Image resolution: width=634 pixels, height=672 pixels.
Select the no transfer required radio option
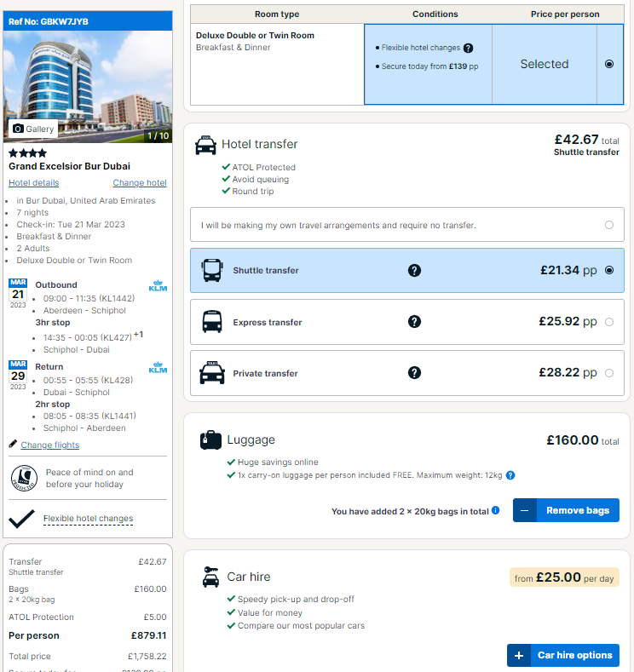tap(608, 225)
